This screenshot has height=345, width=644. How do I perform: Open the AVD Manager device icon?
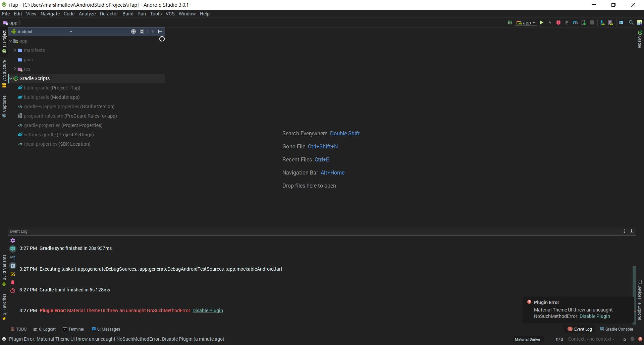point(611,22)
